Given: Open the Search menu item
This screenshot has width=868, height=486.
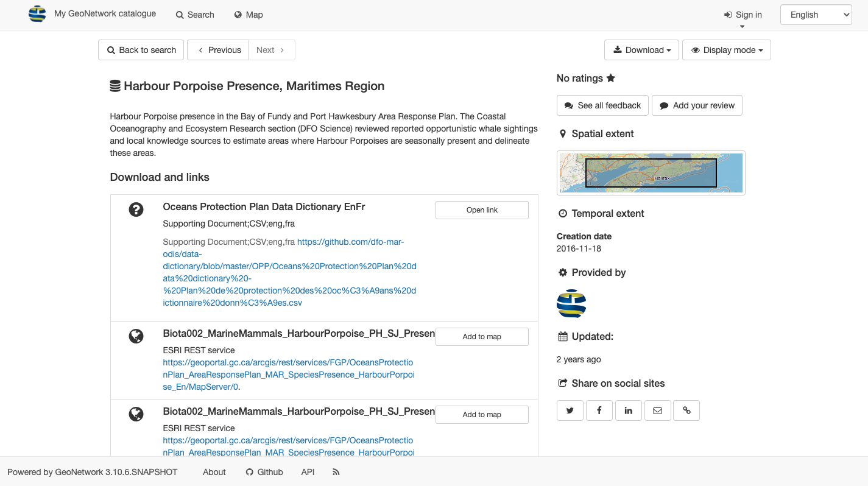Looking at the screenshot, I should [195, 15].
